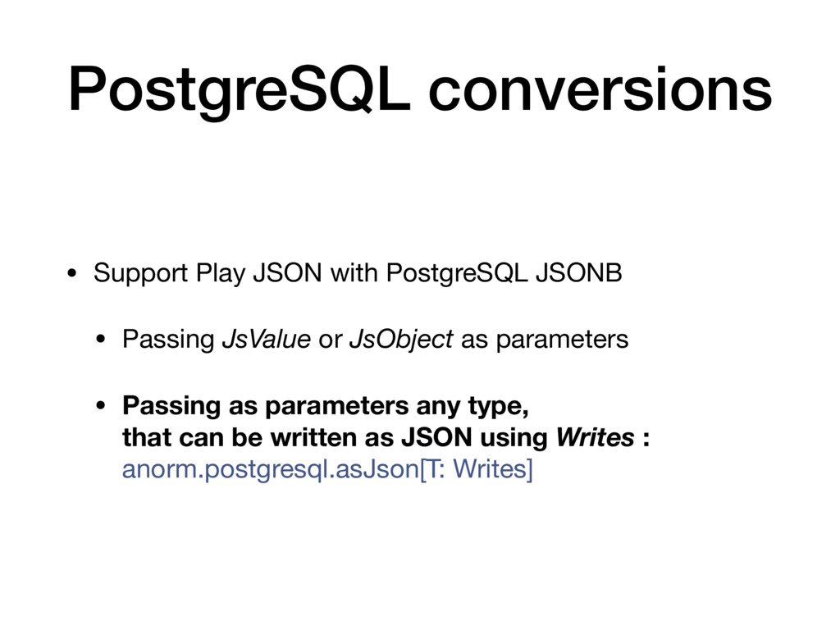Click the word with in first bullet
The height and width of the screenshot is (630, 840).
point(354,272)
